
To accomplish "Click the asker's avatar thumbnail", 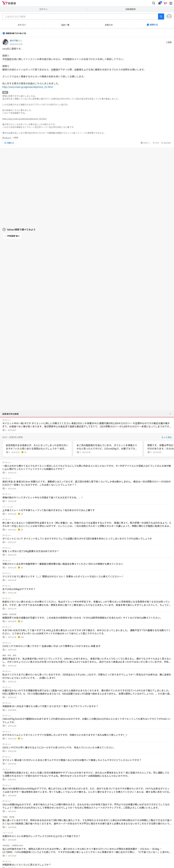I will coord(5,42).
